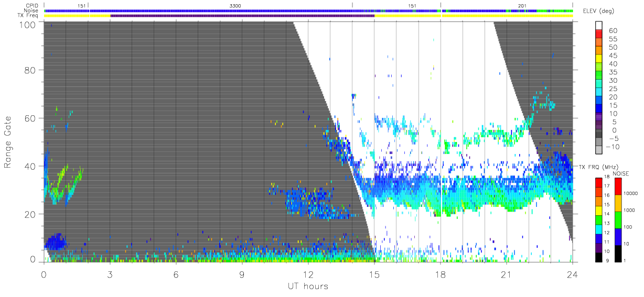The height and width of the screenshot is (297, 644).
Task: Pick the white top swatch of elevation scale
Action: point(598,25)
